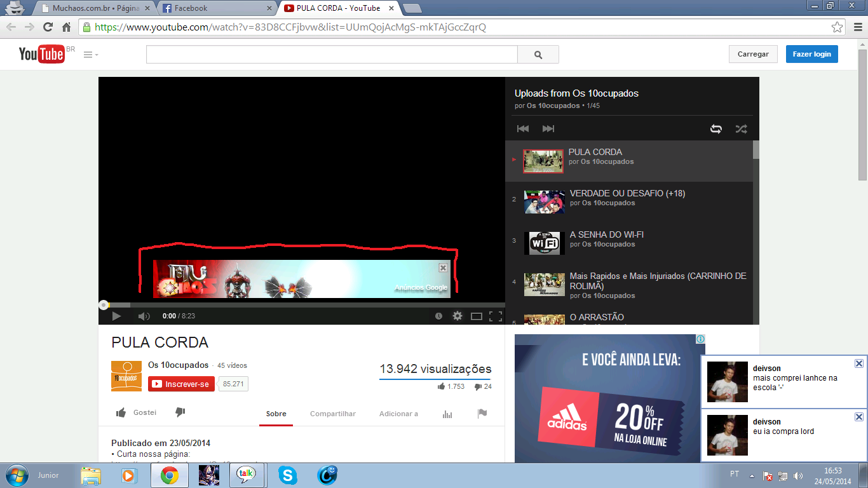Open Windows Explorer from the taskbar
The width and height of the screenshot is (868, 488).
[90, 475]
